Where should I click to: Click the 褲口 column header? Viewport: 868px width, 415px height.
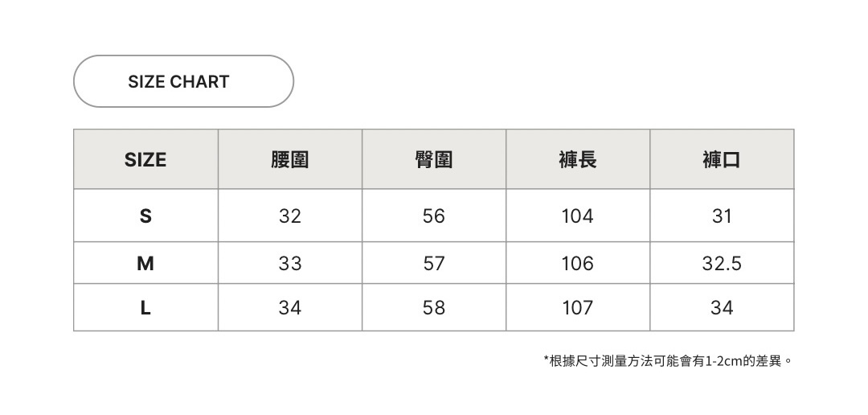[722, 160]
